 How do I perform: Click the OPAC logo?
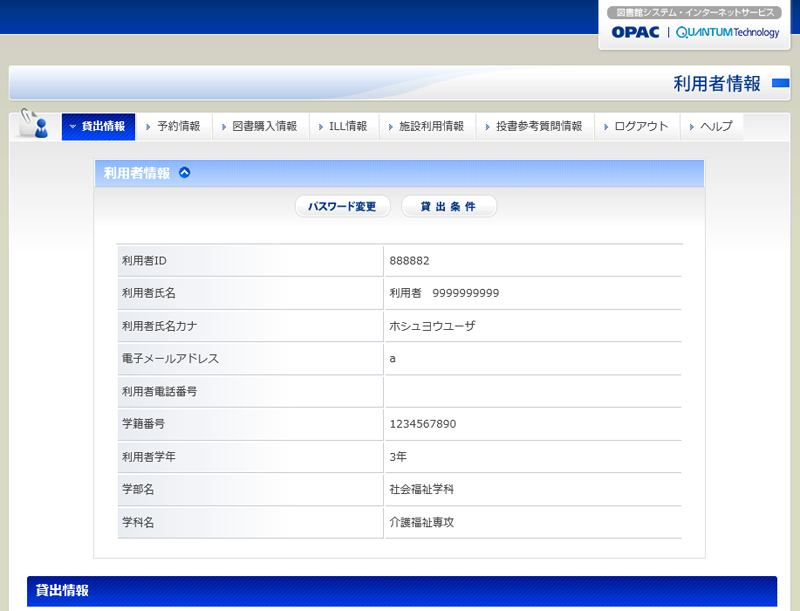click(x=635, y=32)
